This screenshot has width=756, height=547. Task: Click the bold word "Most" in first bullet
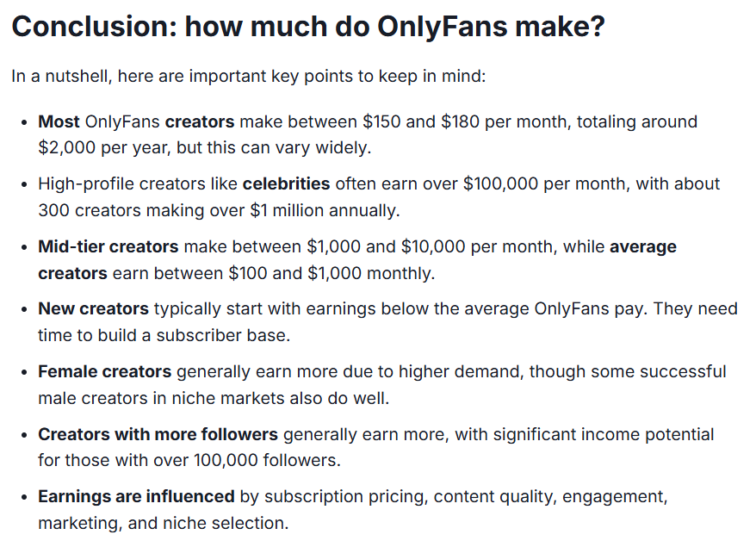click(x=59, y=121)
